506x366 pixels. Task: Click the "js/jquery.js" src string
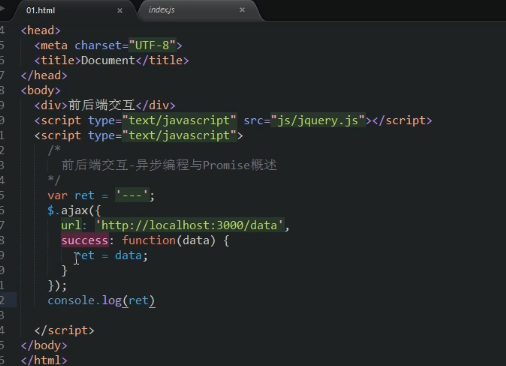[318, 120]
